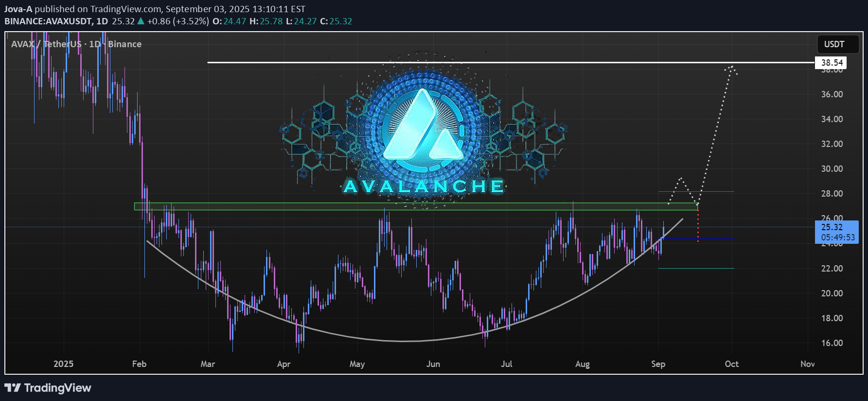This screenshot has width=868, height=401.
Task: Click the Jun label on time axis
Action: [x=433, y=364]
